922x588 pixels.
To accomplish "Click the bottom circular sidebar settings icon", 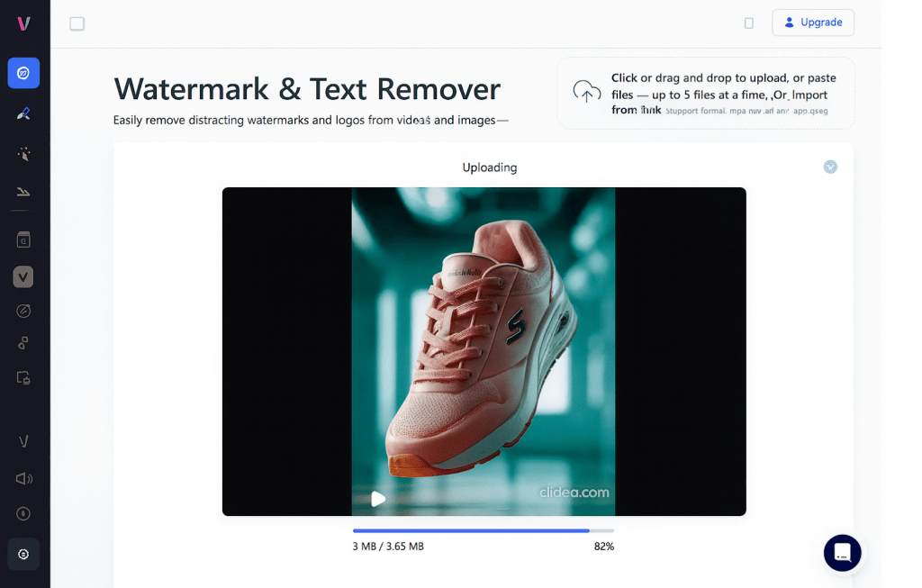I will 23,554.
